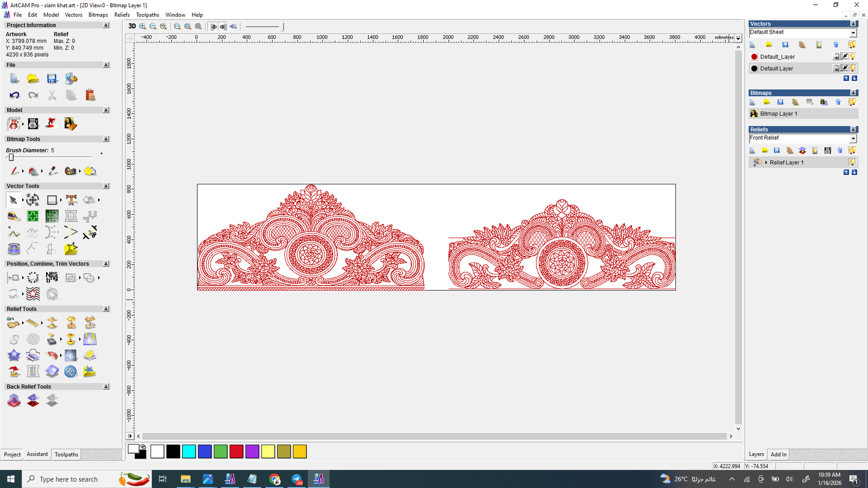The width and height of the screenshot is (868, 488).
Task: Click the Add In button
Action: 778,454
